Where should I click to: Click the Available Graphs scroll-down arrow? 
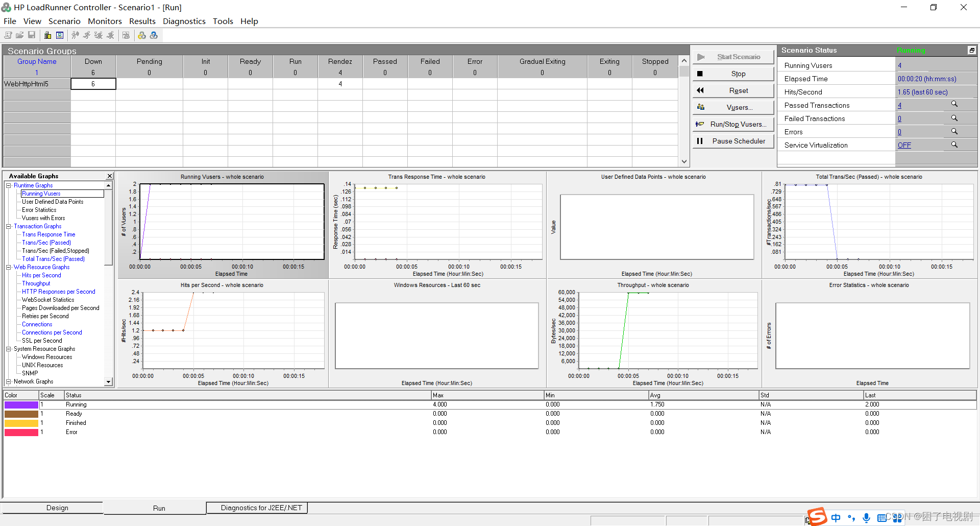[108, 381]
